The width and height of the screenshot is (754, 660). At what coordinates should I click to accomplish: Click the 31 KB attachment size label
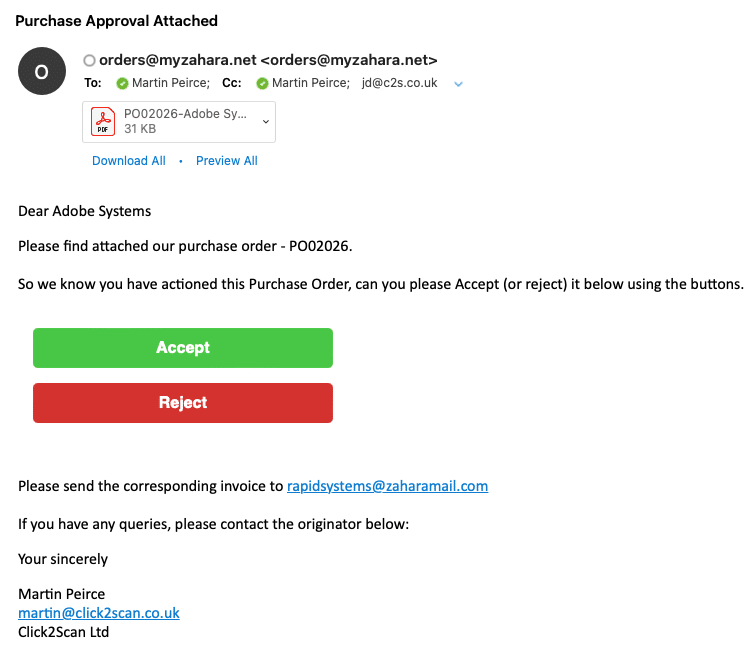point(140,129)
